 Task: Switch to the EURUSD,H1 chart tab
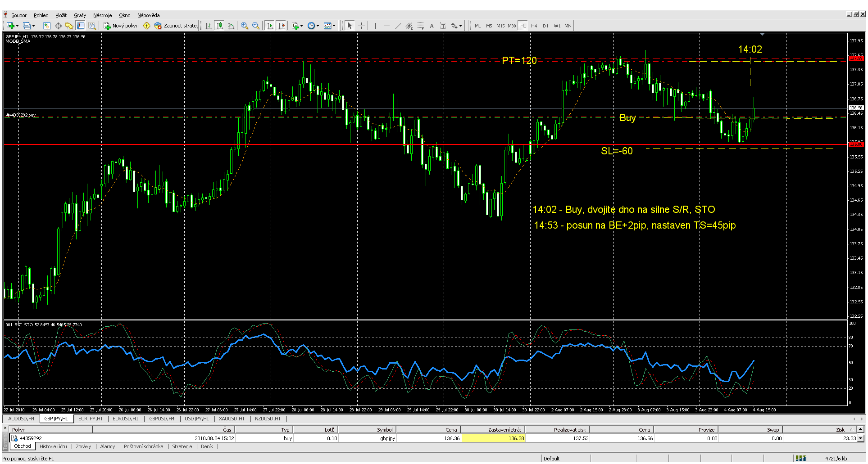pos(125,419)
